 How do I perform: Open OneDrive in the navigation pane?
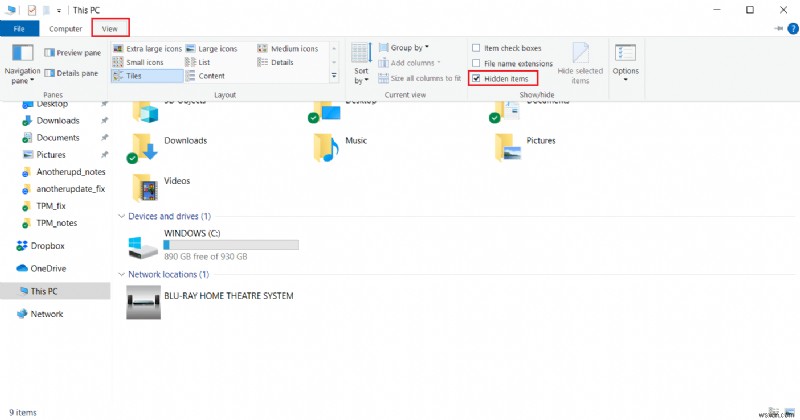tap(48, 268)
